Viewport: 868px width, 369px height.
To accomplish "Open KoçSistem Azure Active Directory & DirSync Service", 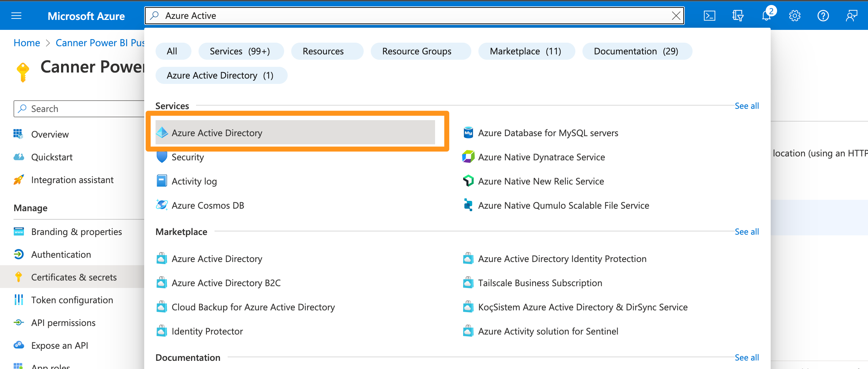I will (583, 307).
